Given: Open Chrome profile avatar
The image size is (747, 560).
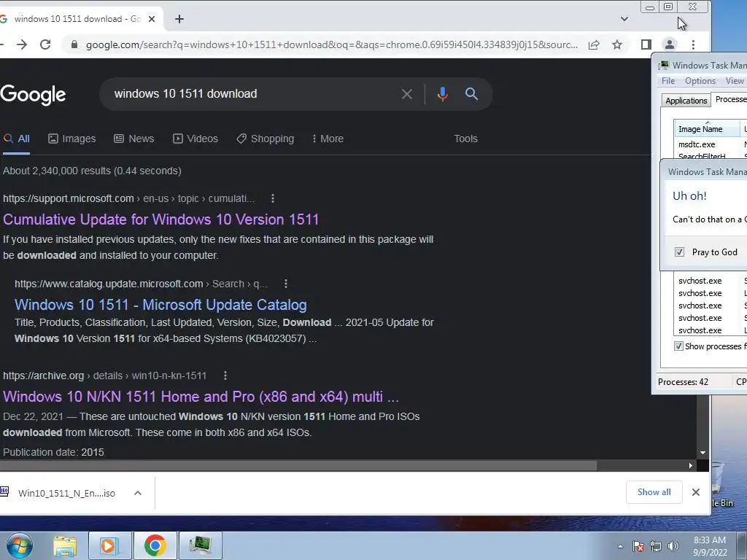Looking at the screenshot, I should (x=670, y=44).
